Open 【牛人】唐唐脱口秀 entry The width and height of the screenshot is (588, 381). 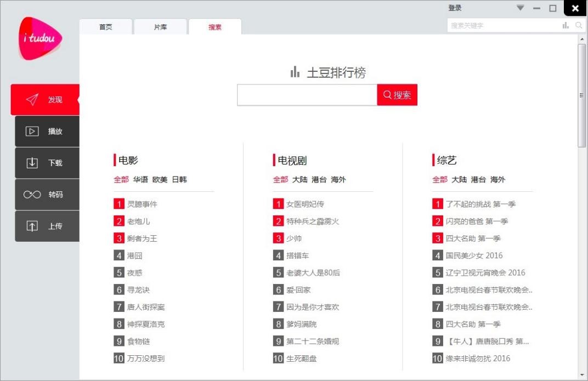click(x=488, y=342)
